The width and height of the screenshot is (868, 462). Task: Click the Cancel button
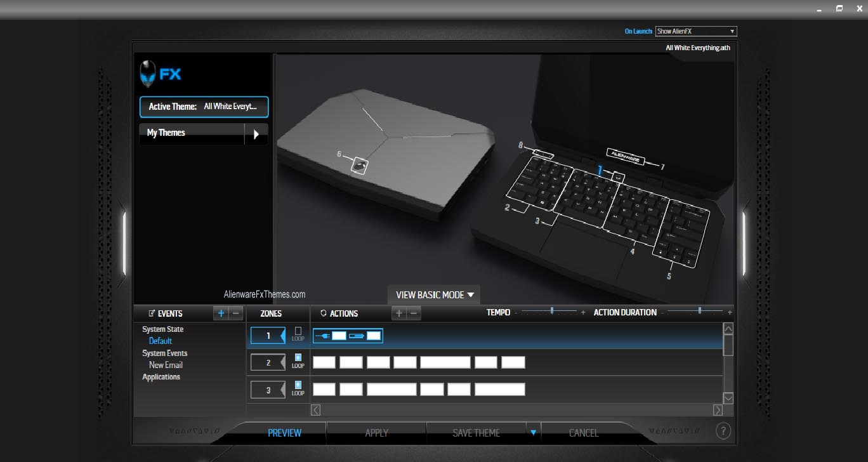coord(584,433)
